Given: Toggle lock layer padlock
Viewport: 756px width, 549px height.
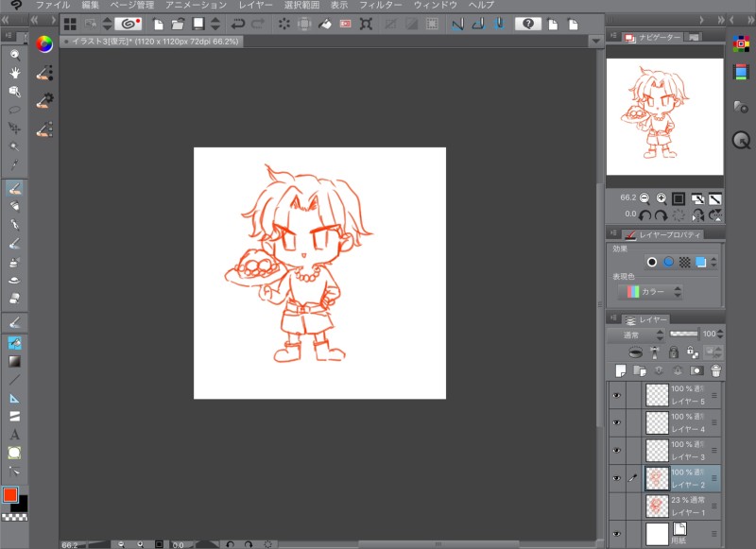Looking at the screenshot, I should pyautogui.click(x=674, y=352).
